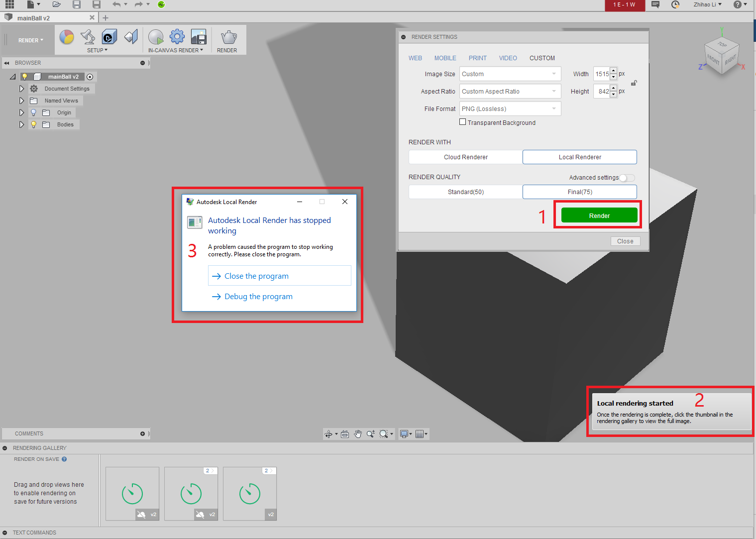Image resolution: width=756 pixels, height=539 pixels.
Task: Enable Transparent Background option
Action: (462, 121)
